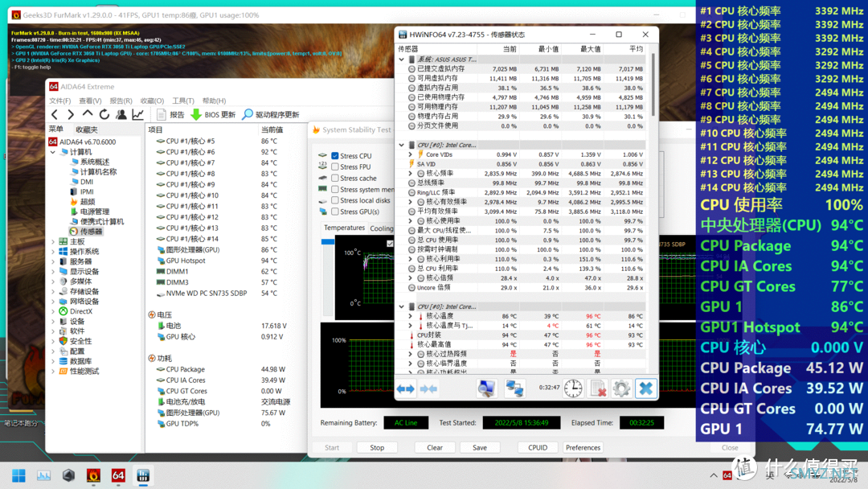
Task: Collapse 系统: ASUS section in HWiNFO
Action: (x=402, y=60)
